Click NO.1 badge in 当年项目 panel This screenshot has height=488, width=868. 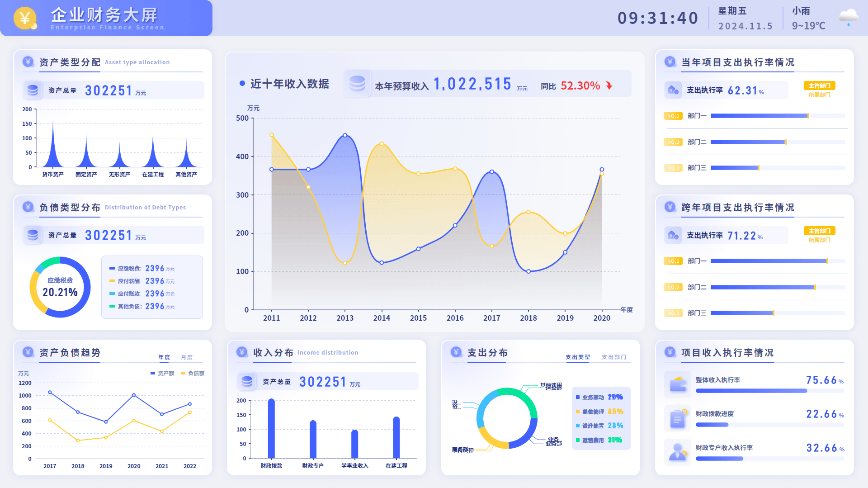(673, 116)
